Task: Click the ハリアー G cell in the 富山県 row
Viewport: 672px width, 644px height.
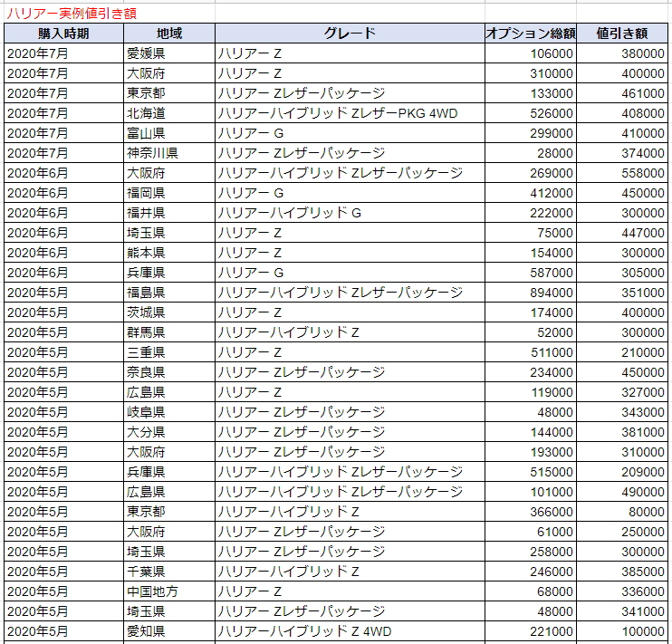Action: (350, 133)
